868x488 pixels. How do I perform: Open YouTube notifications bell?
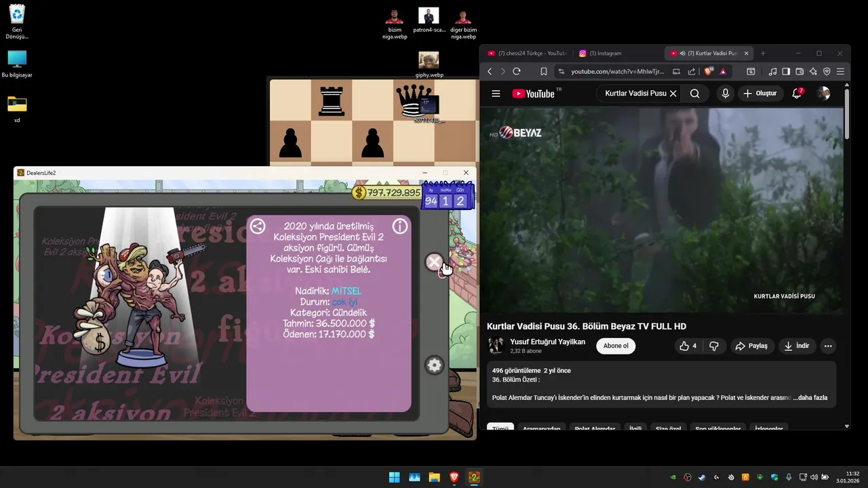[797, 94]
